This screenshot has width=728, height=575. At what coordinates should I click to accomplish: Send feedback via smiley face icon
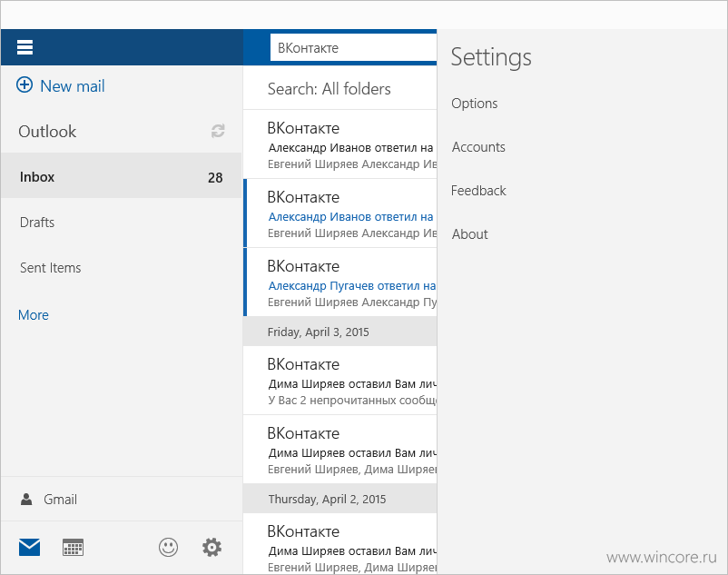click(x=168, y=547)
